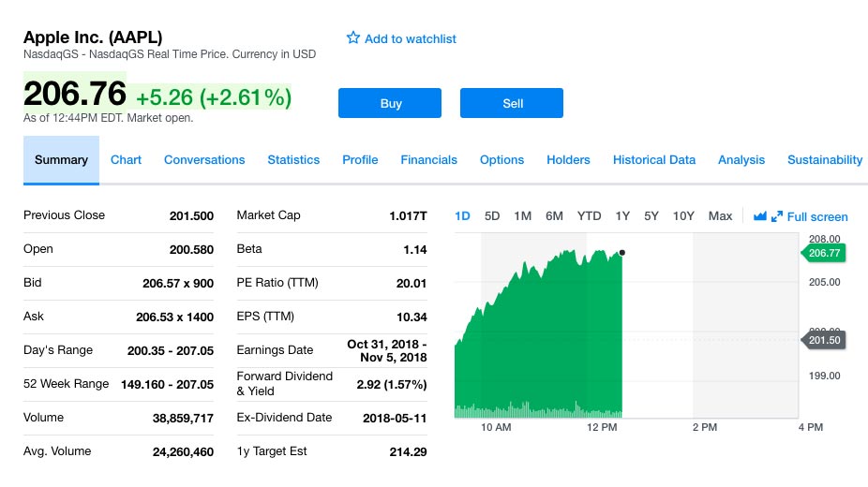Click the Apple Inc. (AAPL) heading
This screenshot has height=487, width=868.
coord(93,37)
